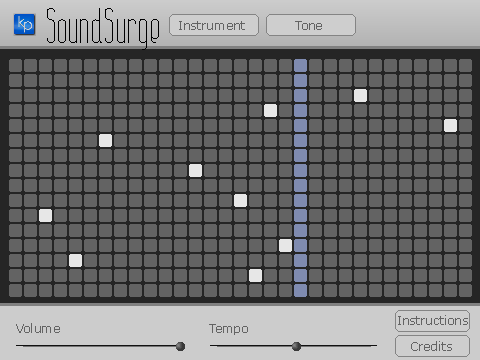Toggle the lit cell beside the blue playhead column
The image size is (480, 360).
(x=285, y=246)
